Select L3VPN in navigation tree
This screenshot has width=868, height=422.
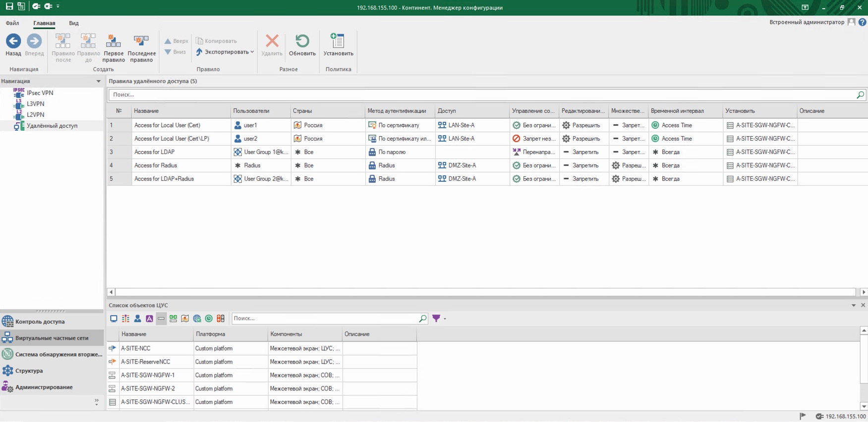click(x=35, y=104)
